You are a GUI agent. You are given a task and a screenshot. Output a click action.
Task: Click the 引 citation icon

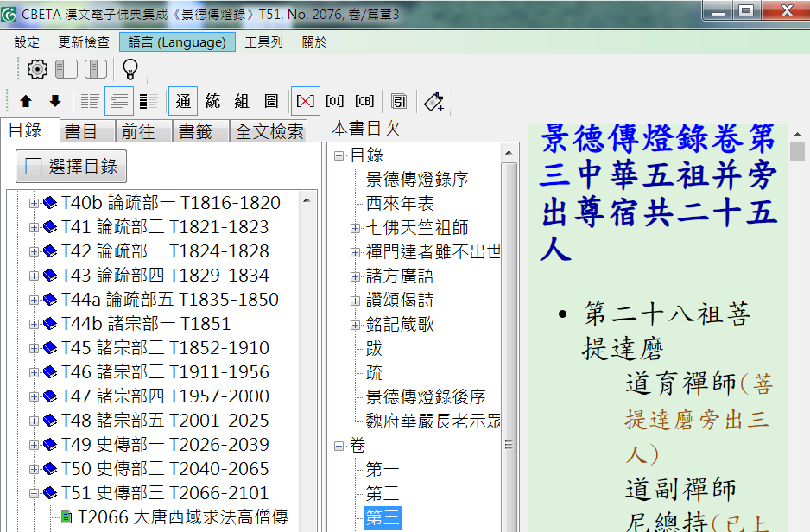[x=399, y=101]
